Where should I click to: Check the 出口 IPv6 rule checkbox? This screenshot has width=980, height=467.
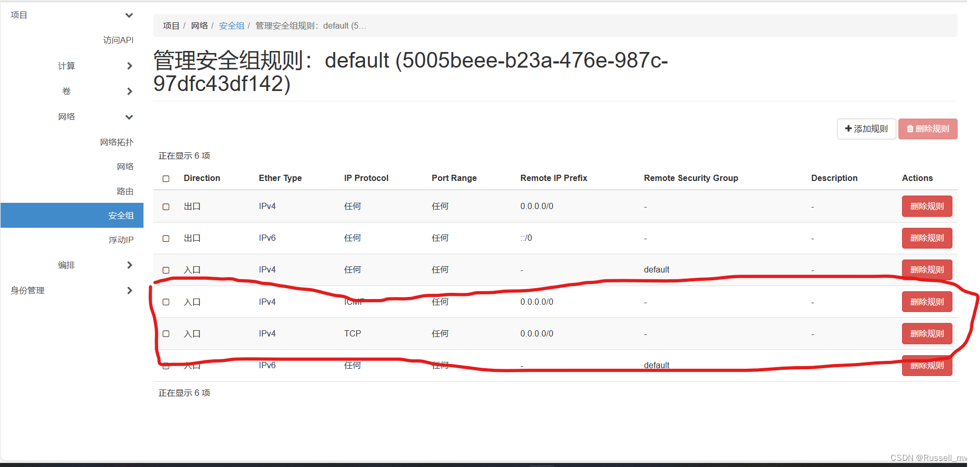click(166, 238)
